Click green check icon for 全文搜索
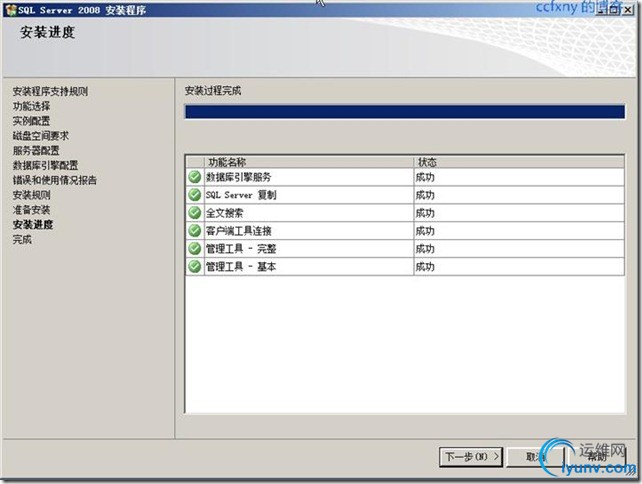 pos(194,213)
